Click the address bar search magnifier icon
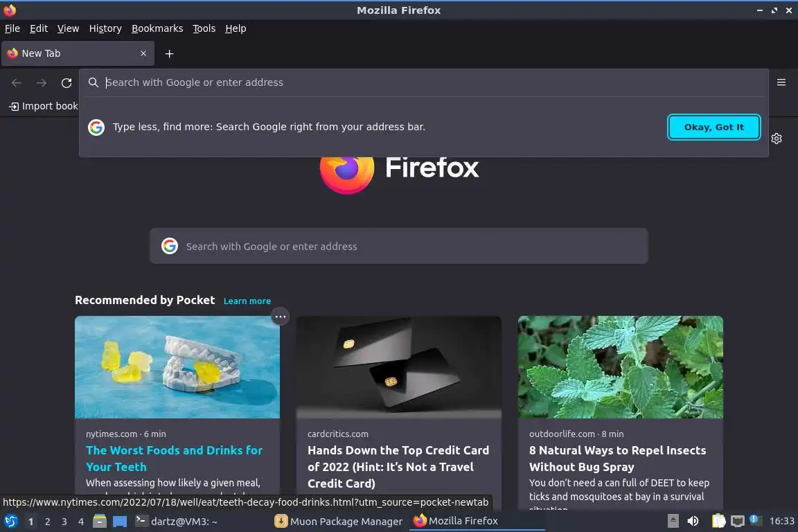The width and height of the screenshot is (798, 532). coord(93,82)
